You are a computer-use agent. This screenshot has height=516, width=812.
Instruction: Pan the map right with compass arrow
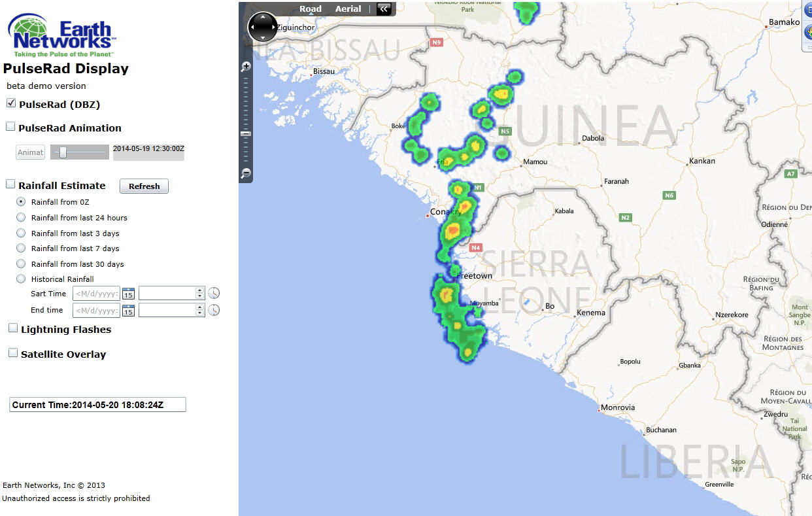(273, 27)
